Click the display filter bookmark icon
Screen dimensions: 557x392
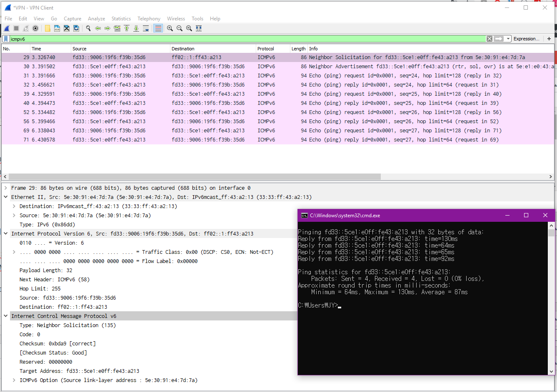pos(6,39)
